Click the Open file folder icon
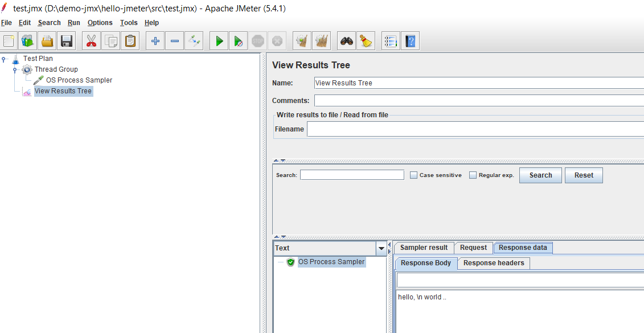 click(x=47, y=40)
